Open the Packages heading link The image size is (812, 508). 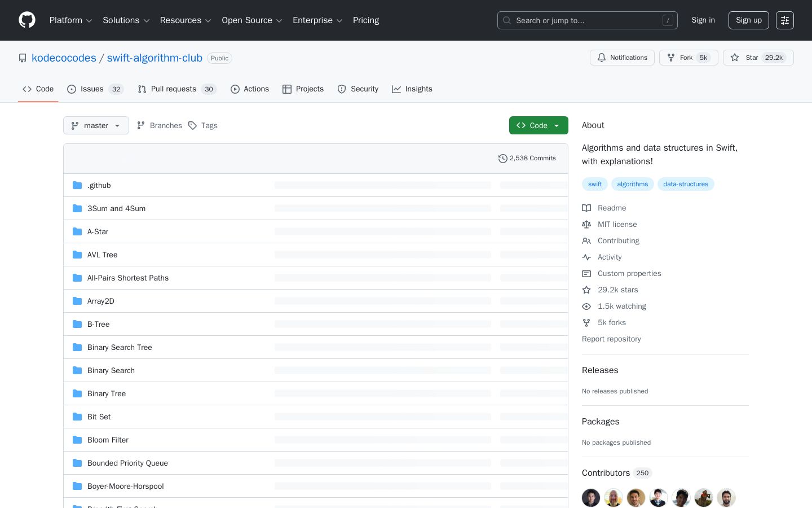click(x=601, y=422)
